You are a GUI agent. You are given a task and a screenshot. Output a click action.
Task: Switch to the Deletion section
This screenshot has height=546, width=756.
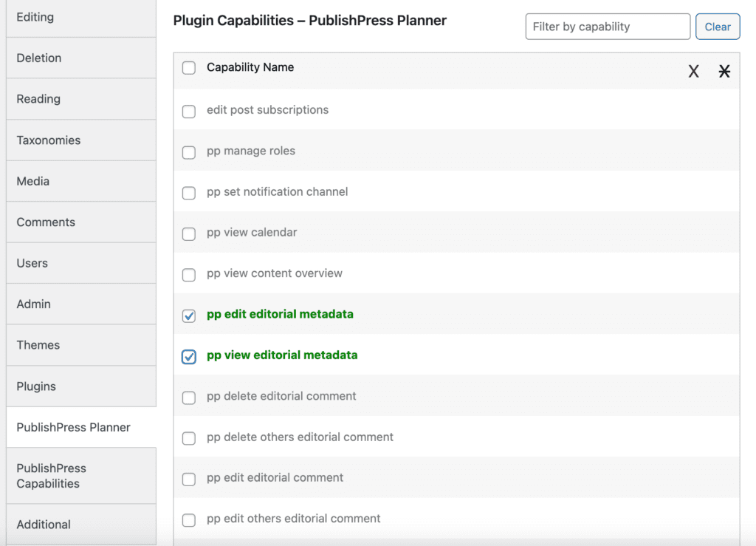coord(81,58)
